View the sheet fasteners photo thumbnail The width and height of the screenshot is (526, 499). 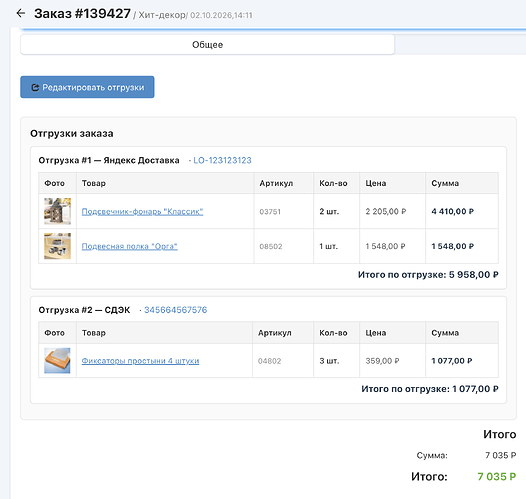click(57, 361)
